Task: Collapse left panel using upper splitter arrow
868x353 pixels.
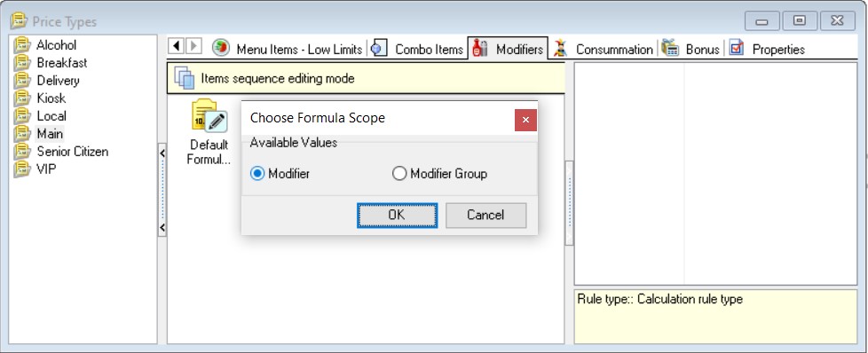Action: point(162,153)
